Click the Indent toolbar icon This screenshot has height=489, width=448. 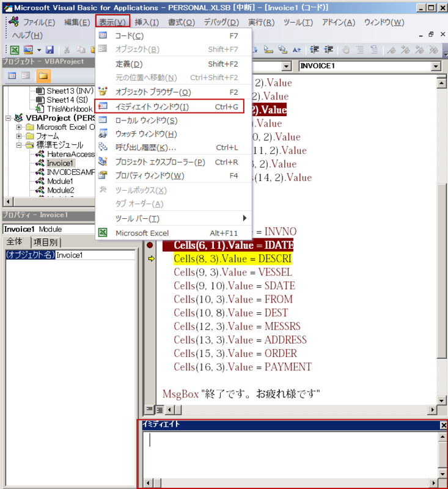[x=314, y=50]
